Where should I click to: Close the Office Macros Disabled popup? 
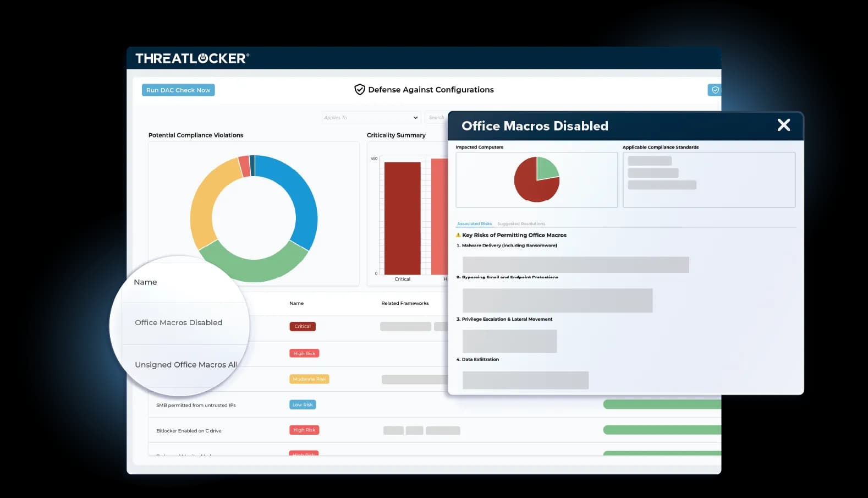click(x=784, y=125)
